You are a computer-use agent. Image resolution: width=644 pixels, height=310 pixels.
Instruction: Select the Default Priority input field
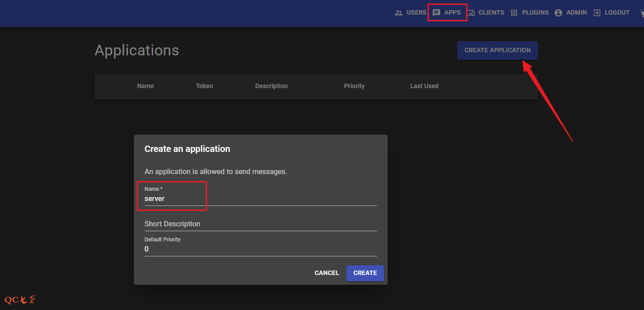tap(260, 249)
